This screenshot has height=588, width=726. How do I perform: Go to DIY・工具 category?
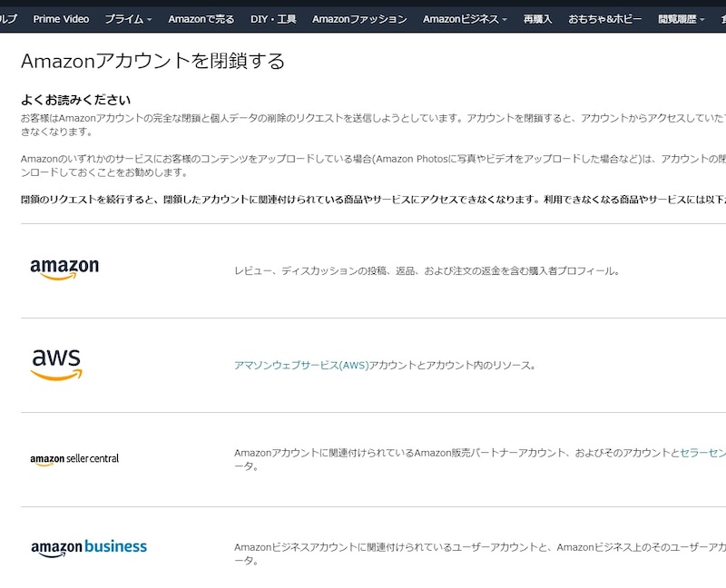pos(273,19)
